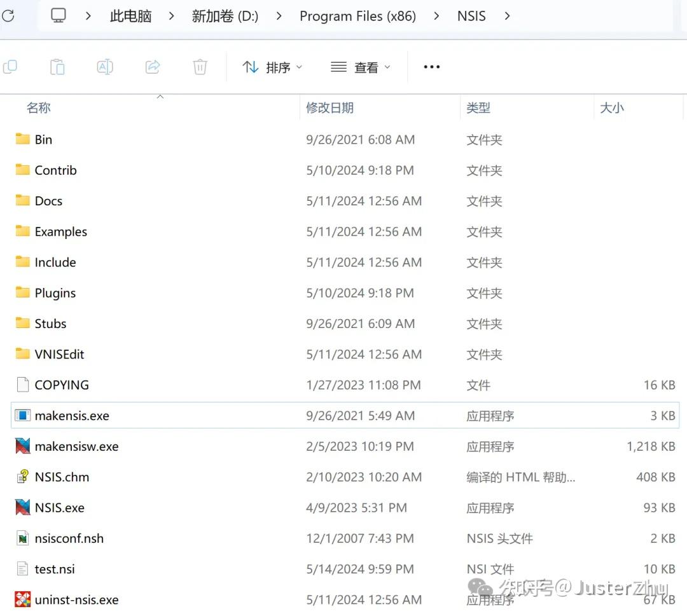
Task: Select the makensisw.exe application
Action: [76, 446]
